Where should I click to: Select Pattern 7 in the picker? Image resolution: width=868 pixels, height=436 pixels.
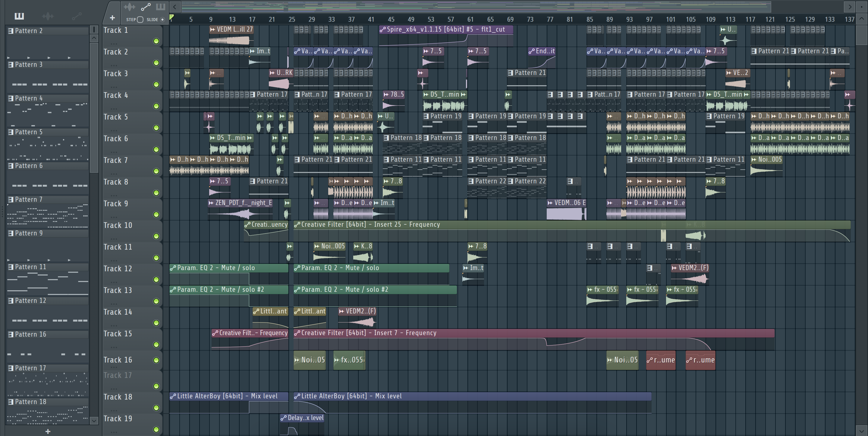[48, 200]
